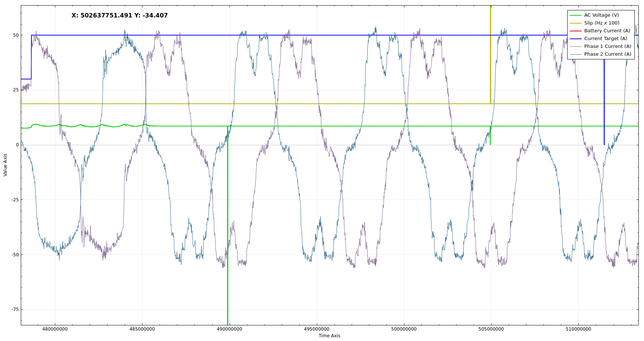
Task: Select Phase 1 Current (A) in the legend
Action: [607, 46]
